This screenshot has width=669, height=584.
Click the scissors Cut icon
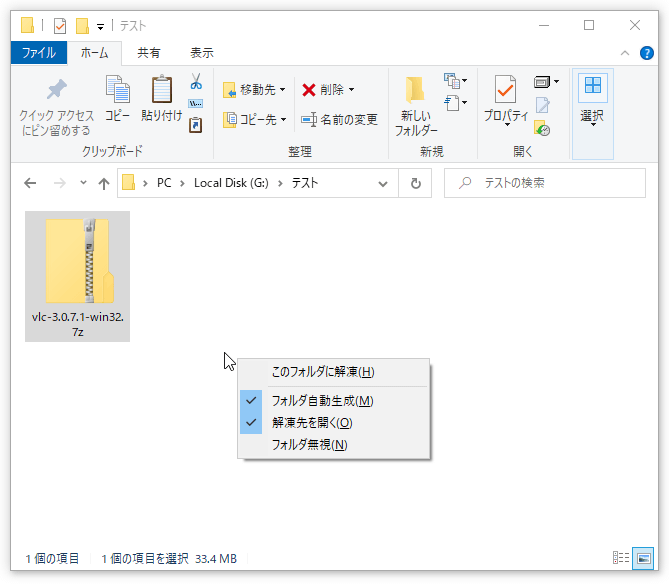(196, 81)
